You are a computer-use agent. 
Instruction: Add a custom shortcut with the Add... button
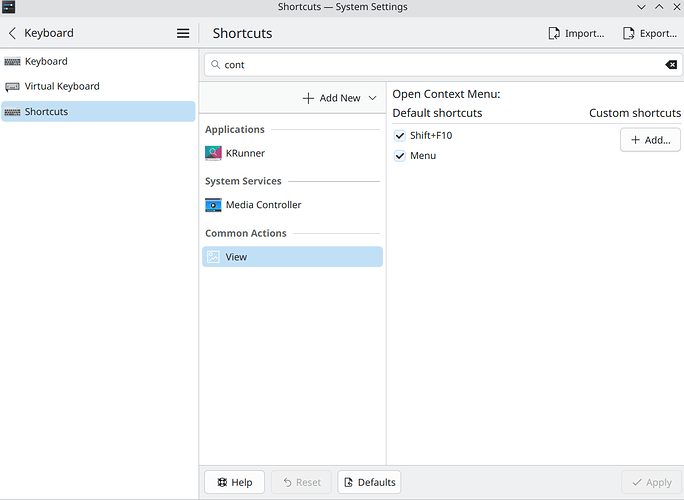coord(650,140)
